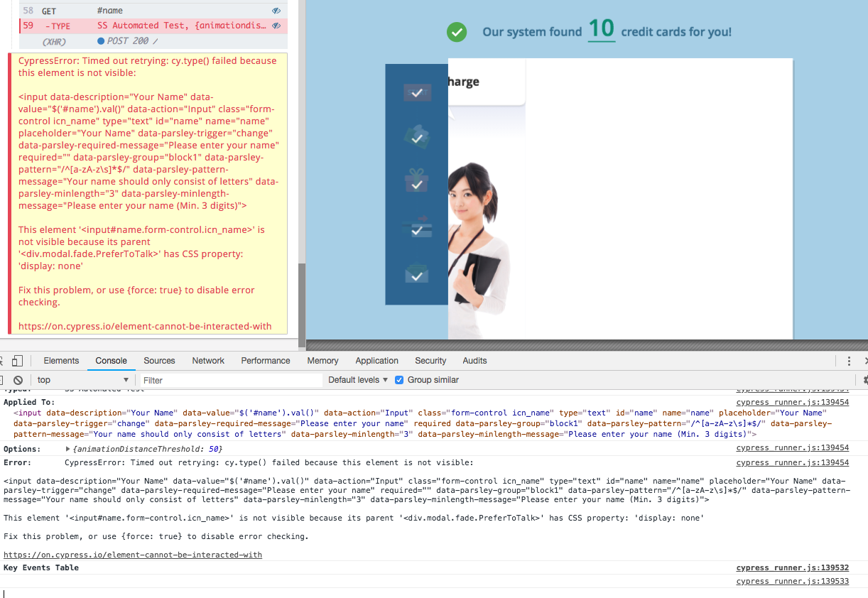Click the console prompt input line
The height and width of the screenshot is (598, 868).
[434, 592]
